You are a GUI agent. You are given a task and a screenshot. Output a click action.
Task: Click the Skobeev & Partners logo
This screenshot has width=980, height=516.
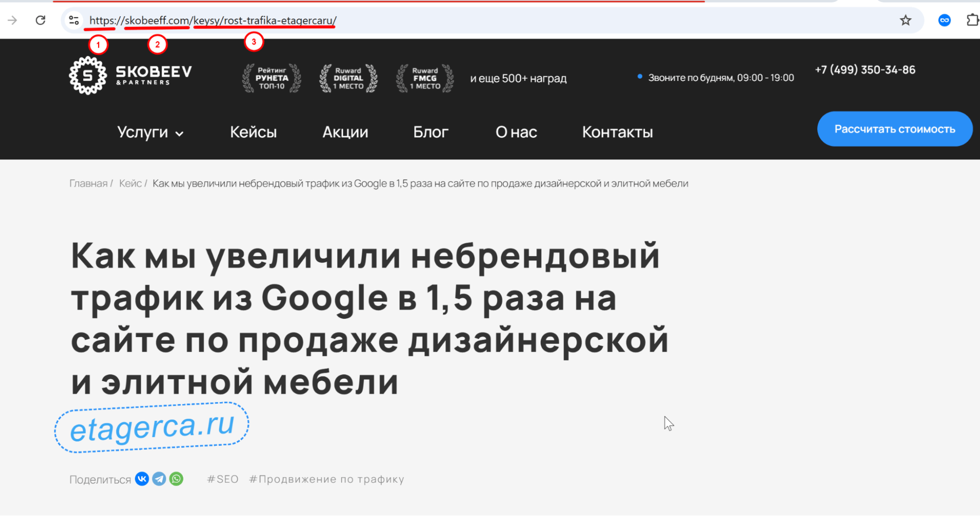pyautogui.click(x=130, y=75)
